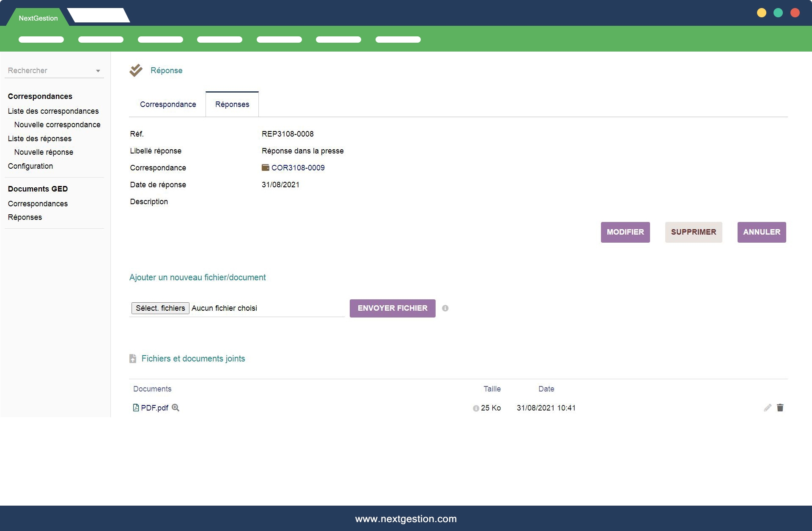This screenshot has width=812, height=531.
Task: Click the pencil edit icon for PDF.pdf
Action: (768, 408)
